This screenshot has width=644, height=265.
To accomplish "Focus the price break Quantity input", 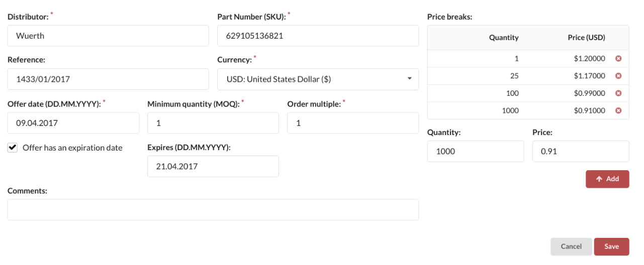I will (475, 152).
